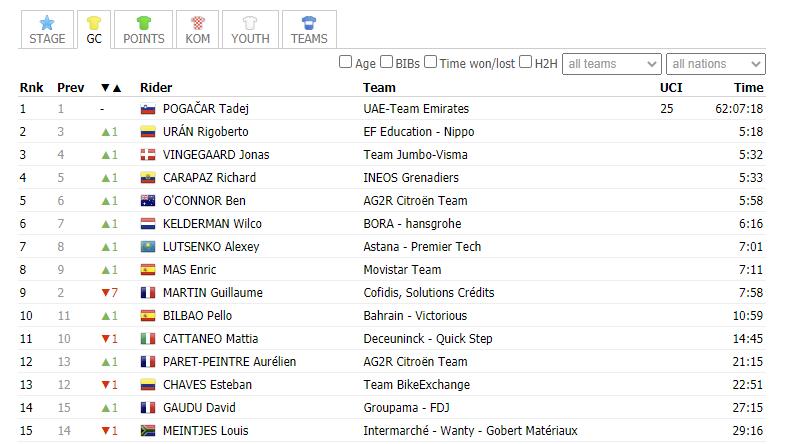Viewport: 785px width, 444px height.
Task: Click the Spanish flag beside Bilbao
Action: (x=148, y=316)
